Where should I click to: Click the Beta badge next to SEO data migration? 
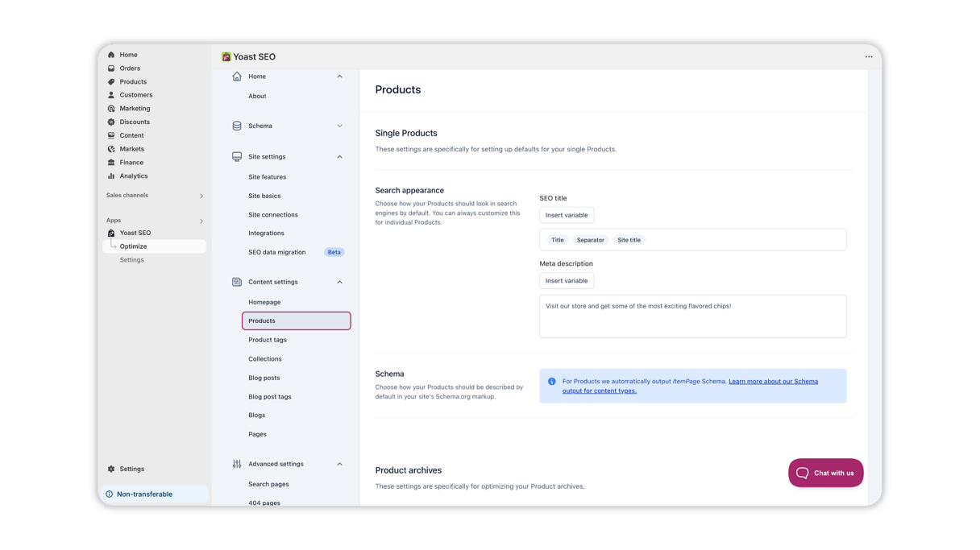tap(334, 252)
